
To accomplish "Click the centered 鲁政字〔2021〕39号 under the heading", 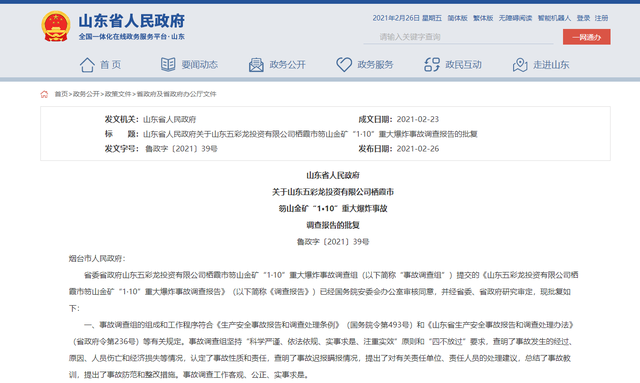I will (333, 242).
